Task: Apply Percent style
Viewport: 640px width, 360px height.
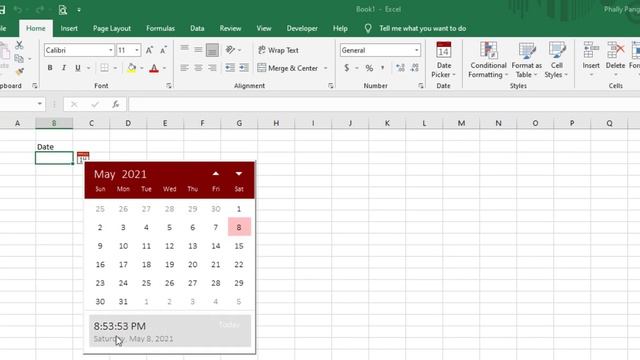Action: [369, 68]
